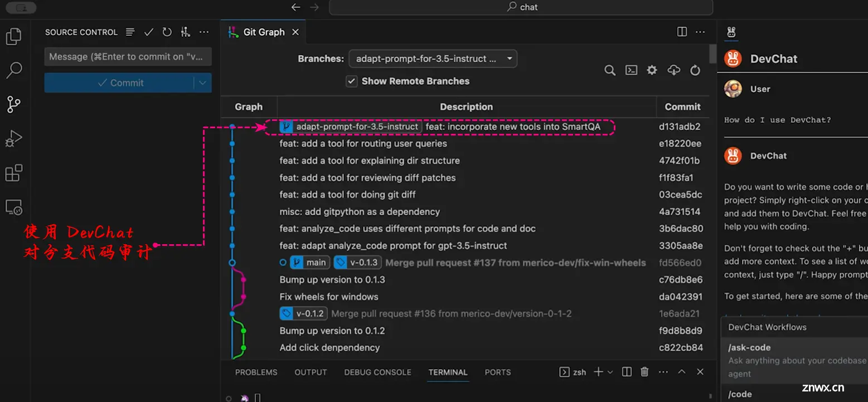This screenshot has width=868, height=402.
Task: Click the Commit column header
Action: (682, 107)
